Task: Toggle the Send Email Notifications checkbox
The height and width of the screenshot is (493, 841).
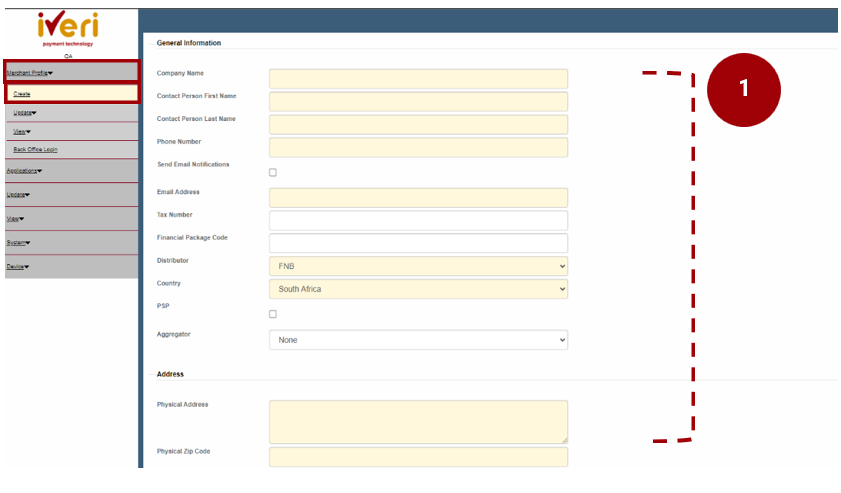Action: 273,173
